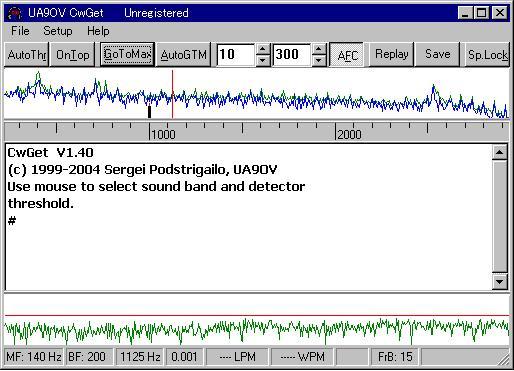Viewport: 514px width, 371px height.
Task: Open the Help menu
Action: coord(98,31)
